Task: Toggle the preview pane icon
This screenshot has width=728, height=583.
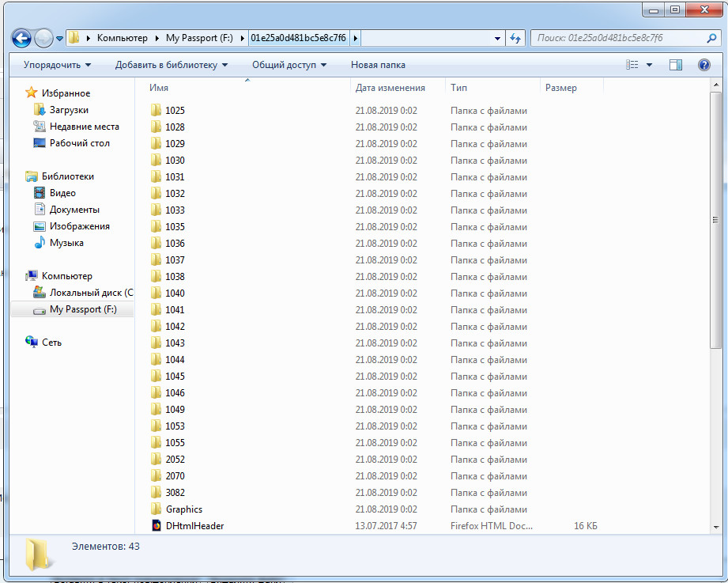Action: tap(676, 65)
